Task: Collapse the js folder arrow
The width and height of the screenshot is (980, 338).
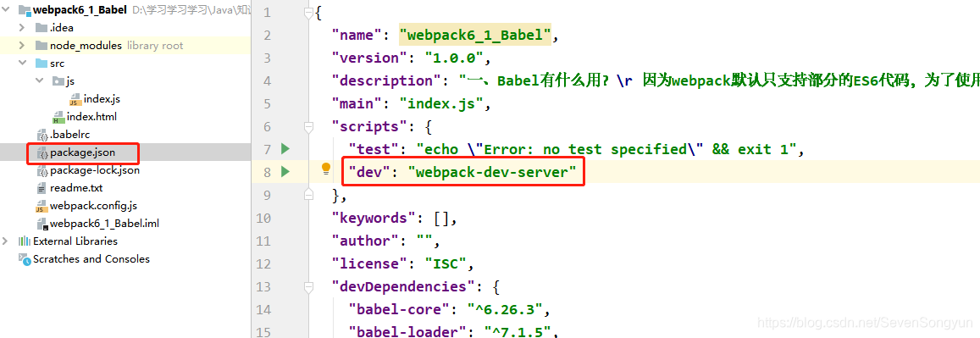Action: pyautogui.click(x=40, y=81)
